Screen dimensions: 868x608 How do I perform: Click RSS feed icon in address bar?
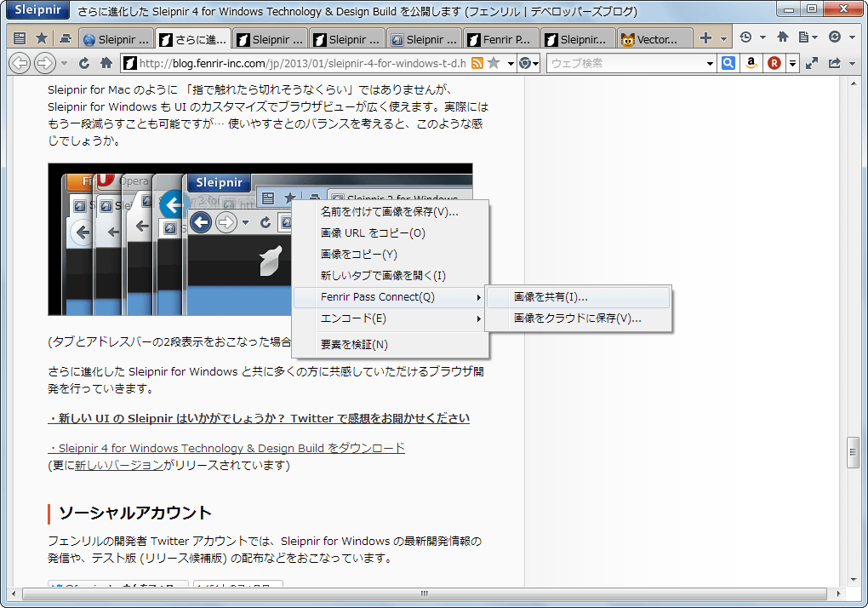point(477,63)
